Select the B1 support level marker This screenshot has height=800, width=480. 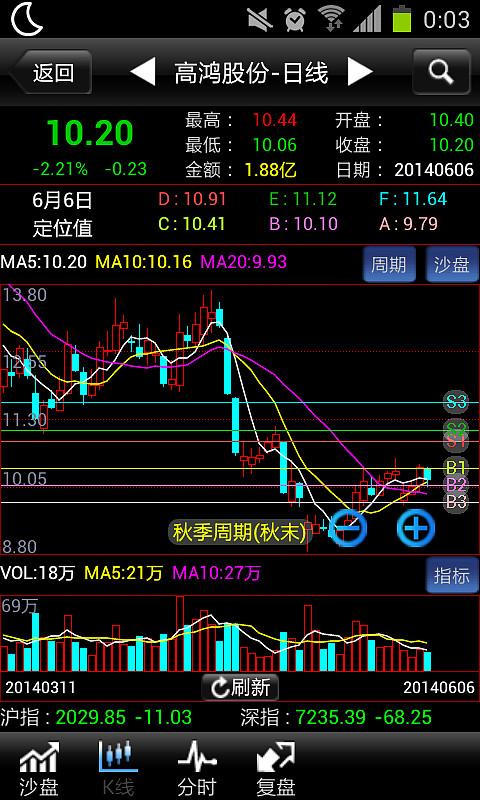[456, 467]
